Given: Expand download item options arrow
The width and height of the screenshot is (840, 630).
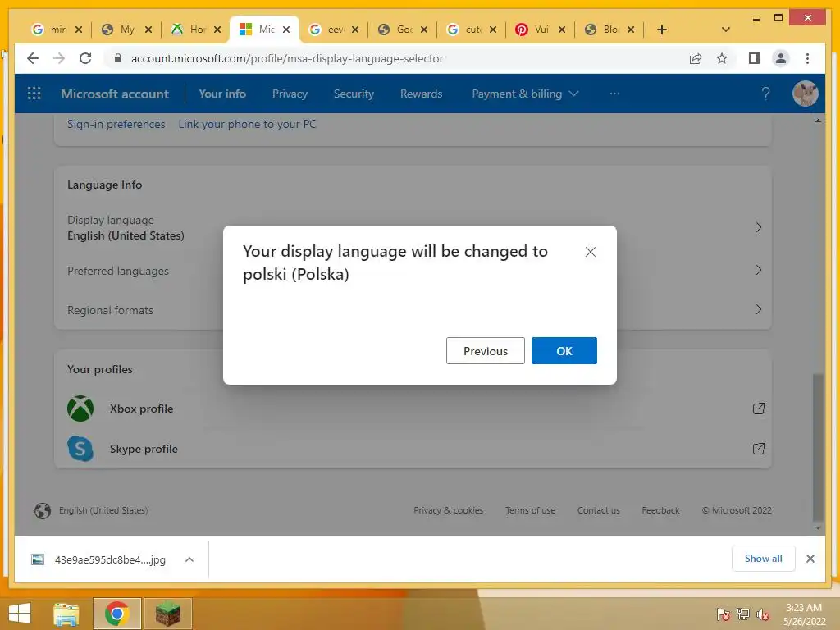Looking at the screenshot, I should tap(189, 559).
